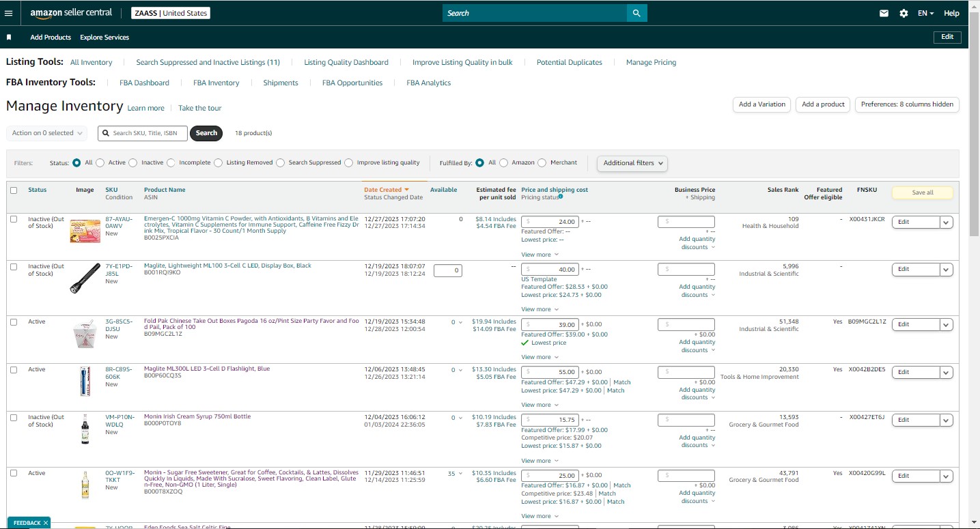Open the hamburger navigation menu
The height and width of the screenshot is (529, 980).
(x=8, y=13)
